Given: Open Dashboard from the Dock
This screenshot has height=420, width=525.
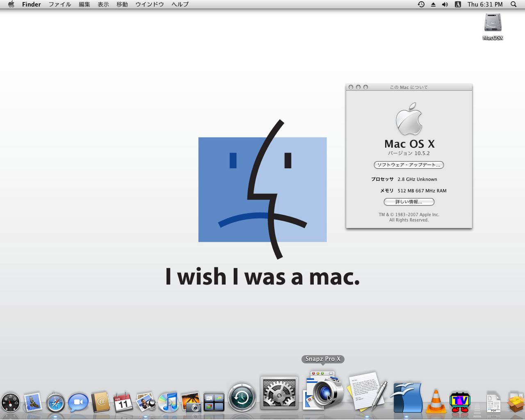Looking at the screenshot, I should 11,403.
